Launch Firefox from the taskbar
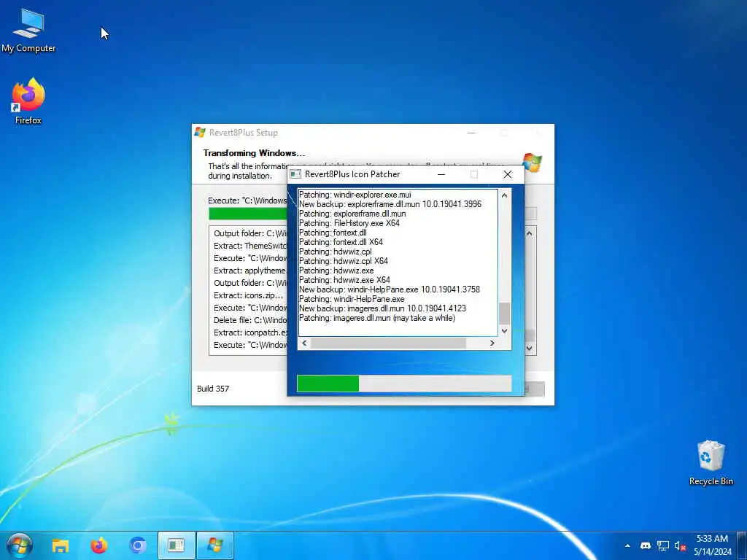This screenshot has width=747, height=560. 99,545
